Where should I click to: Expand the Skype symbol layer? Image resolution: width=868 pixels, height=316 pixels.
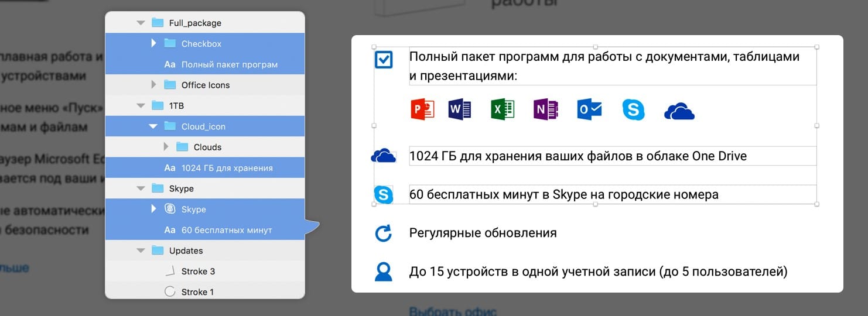pos(153,209)
